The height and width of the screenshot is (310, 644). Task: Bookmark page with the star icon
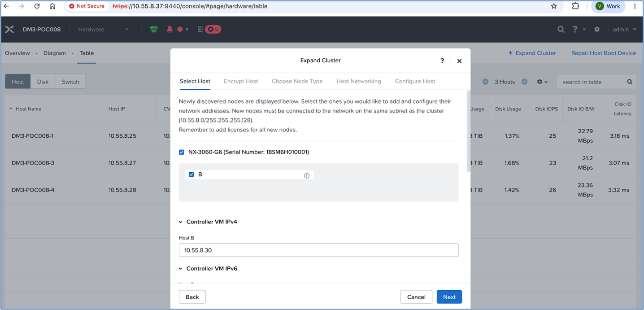pos(554,6)
